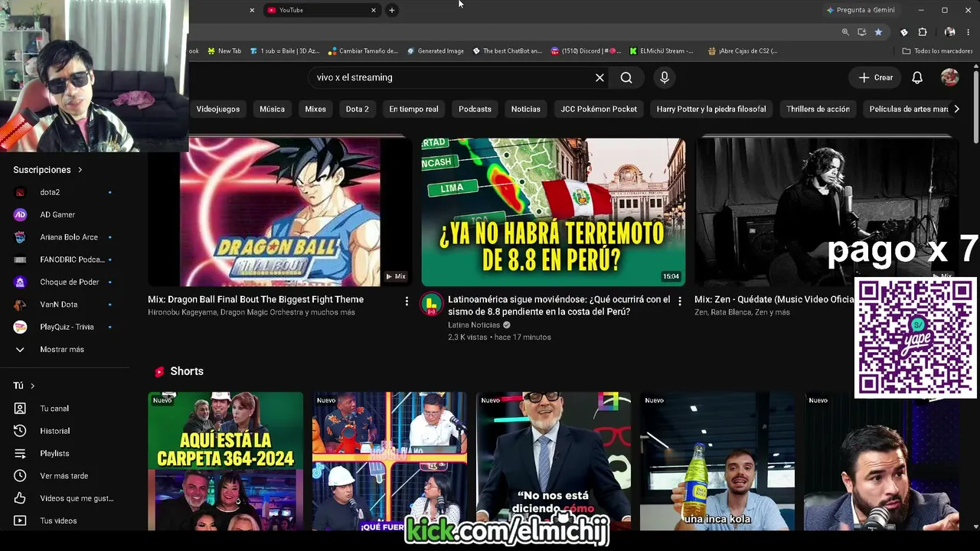Screen dimensions: 980x551
Task: Open the Cambiar Tamaño de bookmark
Action: pos(363,51)
